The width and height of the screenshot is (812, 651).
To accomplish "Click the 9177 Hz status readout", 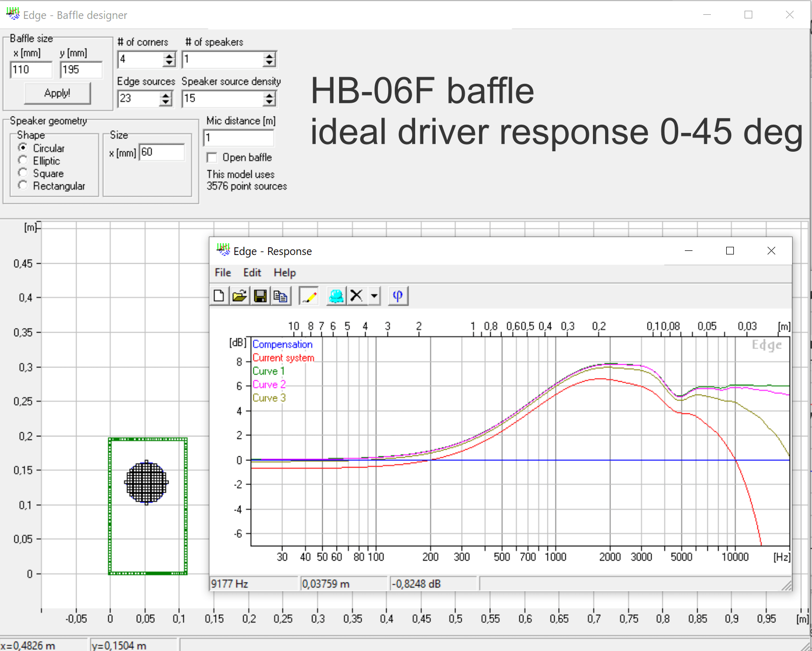I will (254, 584).
